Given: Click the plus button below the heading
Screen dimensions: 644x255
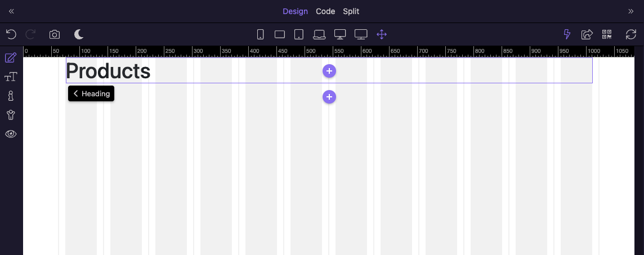Looking at the screenshot, I should pos(329,97).
